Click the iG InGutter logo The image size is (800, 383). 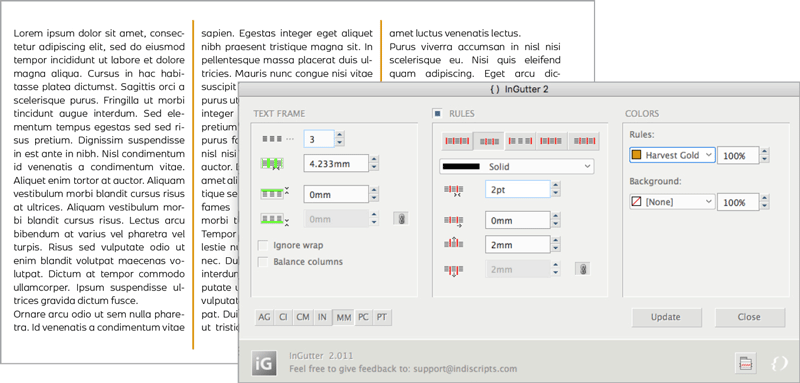tap(264, 363)
